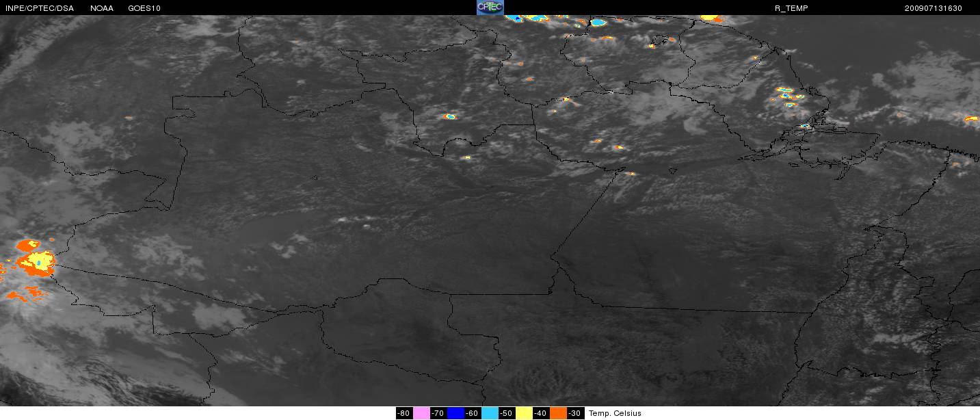Click the -40 legend value
The height and width of the screenshot is (420, 980).
(541, 413)
